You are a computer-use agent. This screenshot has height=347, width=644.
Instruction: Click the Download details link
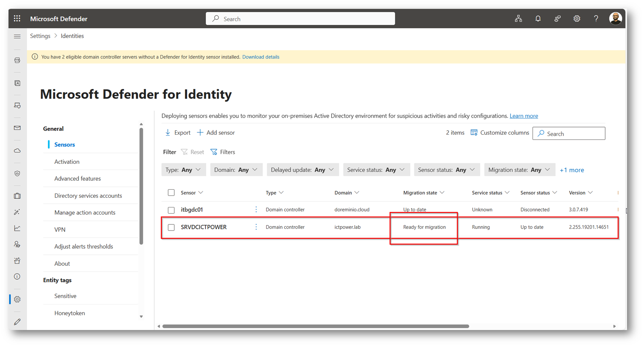click(261, 57)
